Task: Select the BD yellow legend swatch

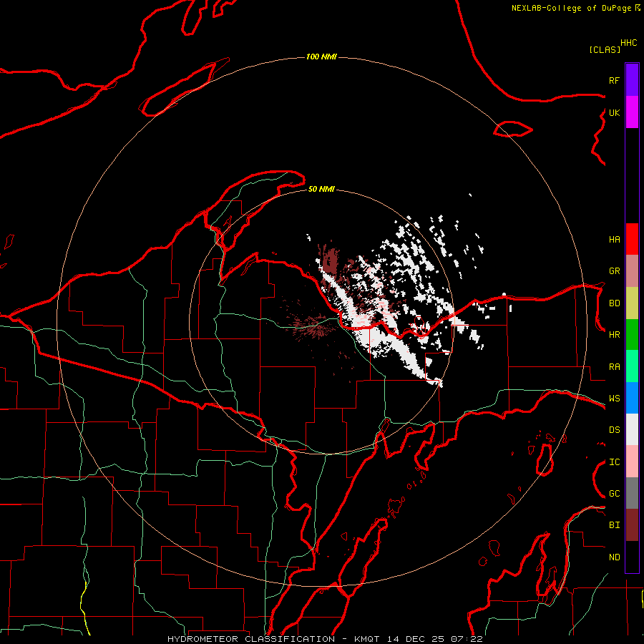Action: 632,303
